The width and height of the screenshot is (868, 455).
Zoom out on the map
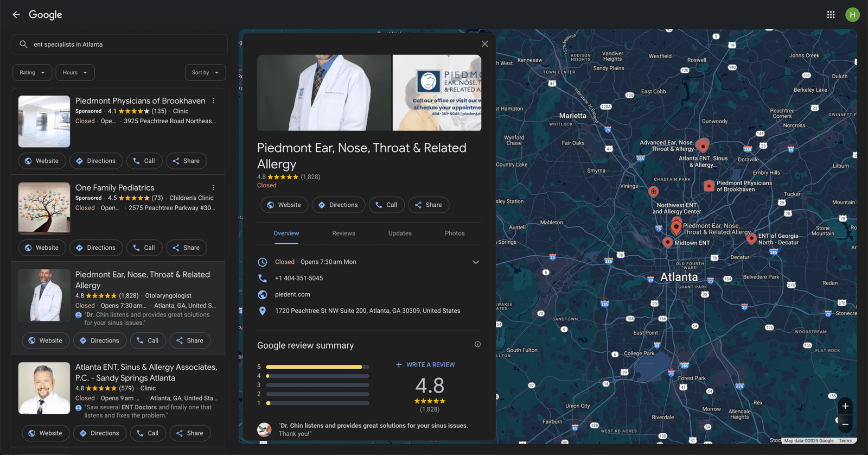point(845,424)
